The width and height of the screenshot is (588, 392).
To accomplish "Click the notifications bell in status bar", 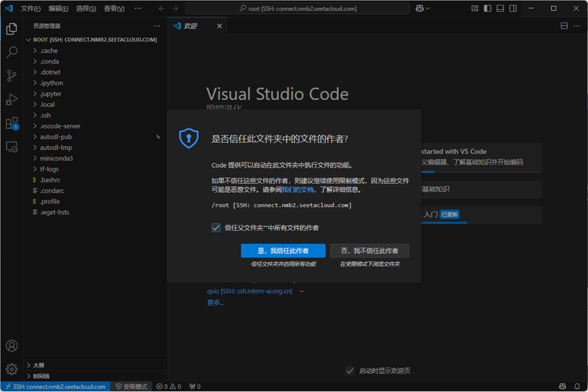I will tap(577, 386).
